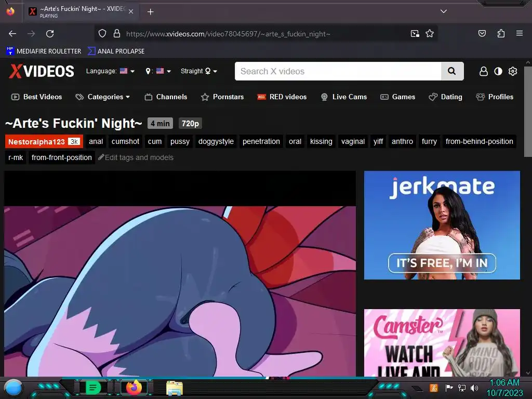Open the RED videos menu item
Screen dimensions: 532x399
pos(282,97)
